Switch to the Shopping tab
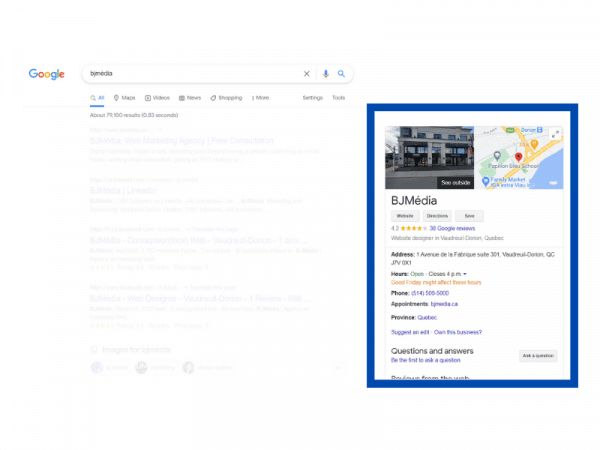Screen dimensions: 600x450 click(226, 98)
